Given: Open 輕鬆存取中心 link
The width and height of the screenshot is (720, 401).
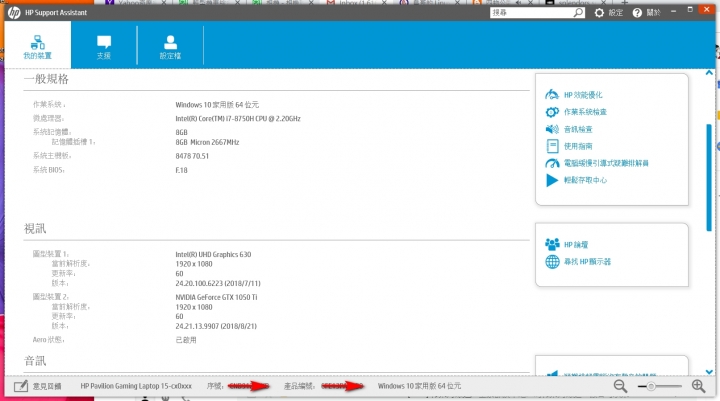Looking at the screenshot, I should tap(585, 180).
